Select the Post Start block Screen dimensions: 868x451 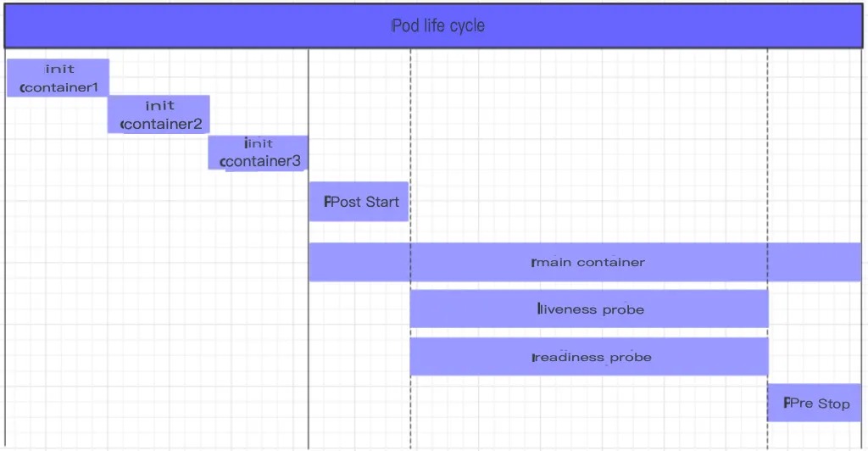coord(359,202)
